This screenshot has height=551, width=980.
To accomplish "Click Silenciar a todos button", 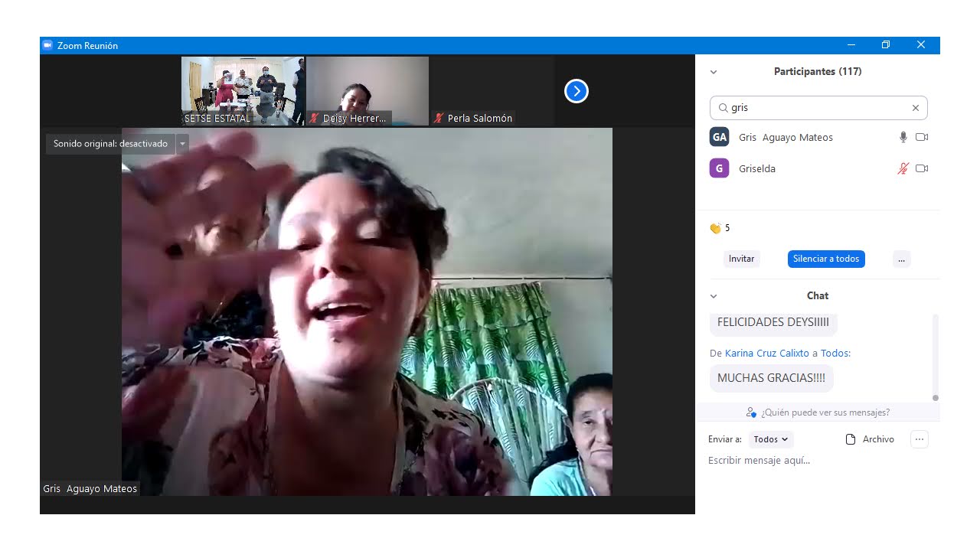I will point(826,259).
